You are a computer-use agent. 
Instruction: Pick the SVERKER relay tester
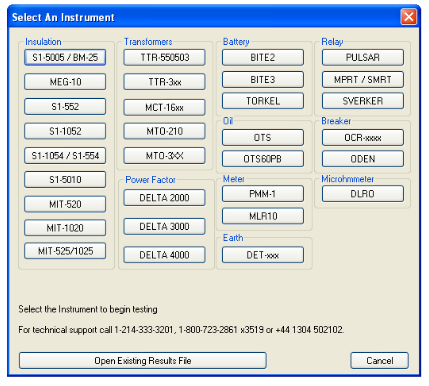click(x=363, y=101)
